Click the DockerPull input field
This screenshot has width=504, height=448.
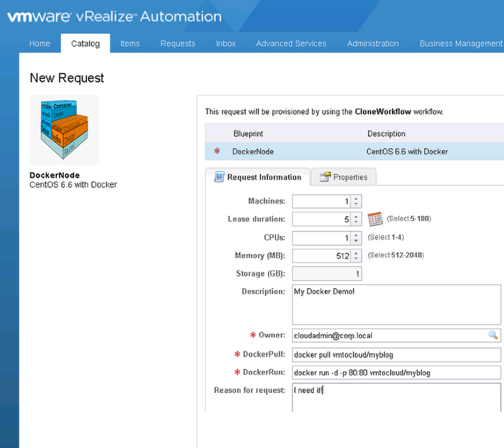pos(396,355)
